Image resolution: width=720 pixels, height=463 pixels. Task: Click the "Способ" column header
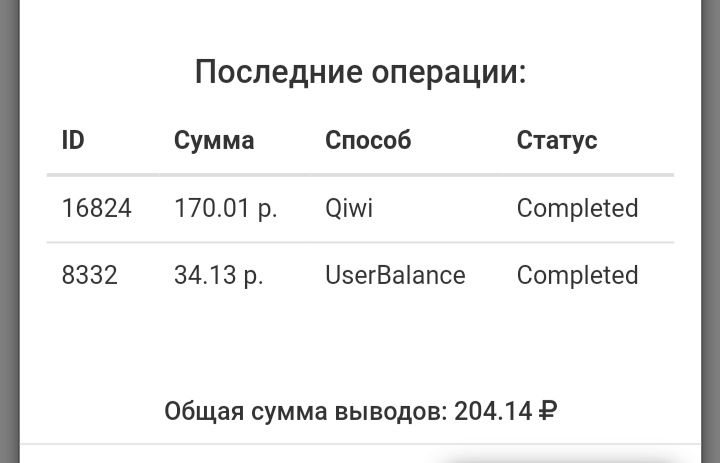[368, 140]
